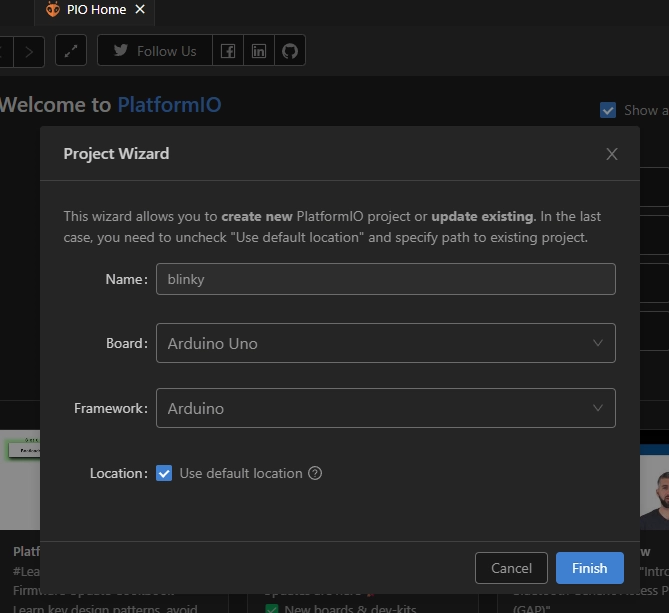Click the PlatformIO ant logo on tab

click(53, 9)
